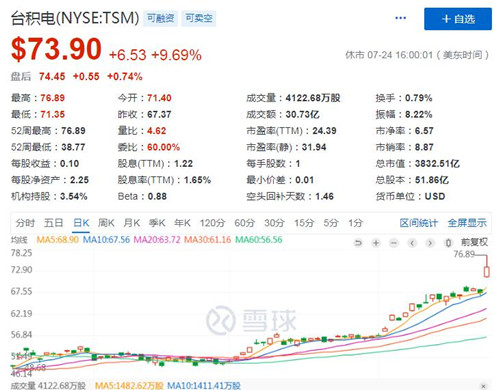Click the 可融资 tag
The height and width of the screenshot is (390, 500).
coord(161,18)
